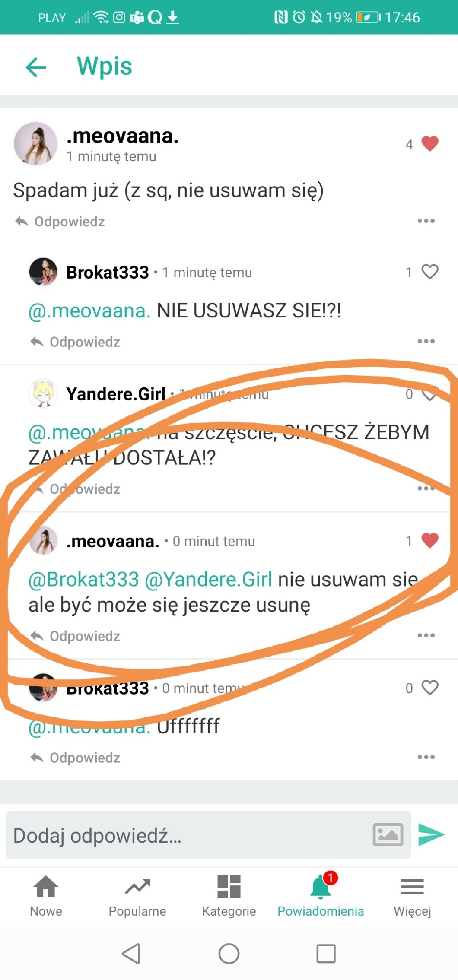Like Brokat333's NIE USUWASZ SIE comment

(430, 272)
